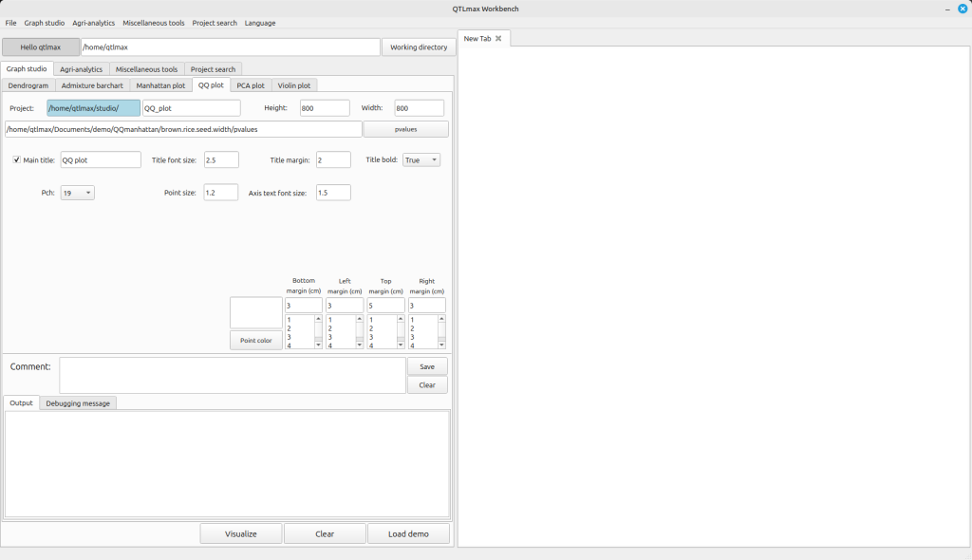Select value 2 in Left margin list
Viewport: 972px width, 560px height.
click(330, 328)
